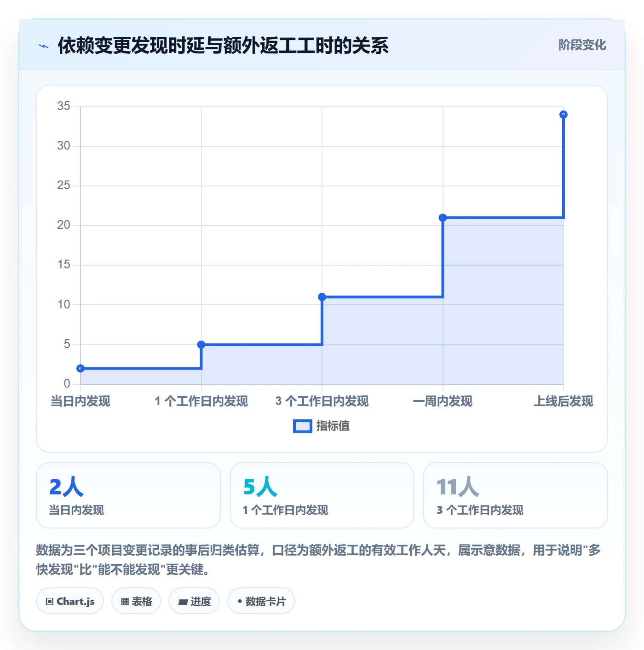Click the y-axis value 20
Viewport: 644px width, 650px height.
pos(63,225)
